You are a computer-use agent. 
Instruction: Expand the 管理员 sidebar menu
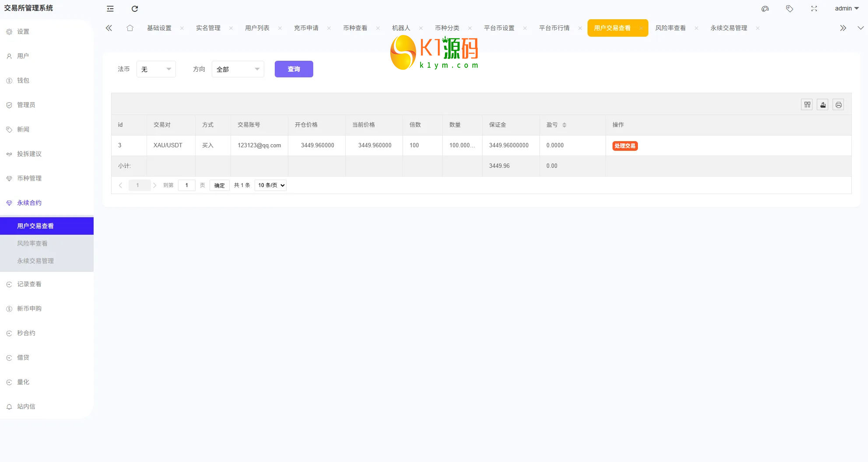(47, 105)
